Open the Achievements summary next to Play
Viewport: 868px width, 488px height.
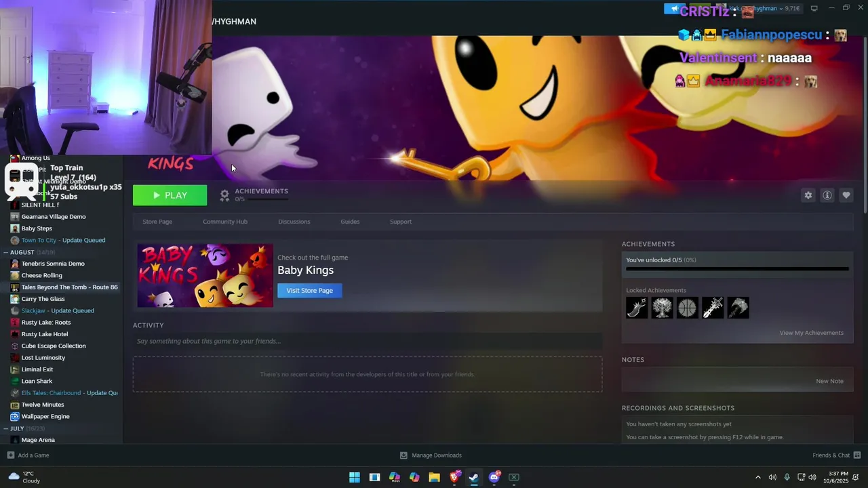point(254,195)
